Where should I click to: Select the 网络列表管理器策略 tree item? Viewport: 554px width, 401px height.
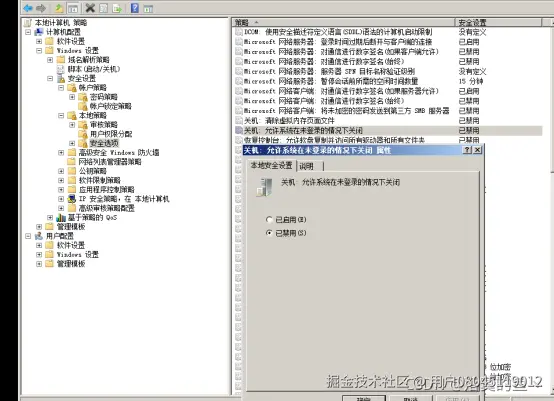point(110,162)
